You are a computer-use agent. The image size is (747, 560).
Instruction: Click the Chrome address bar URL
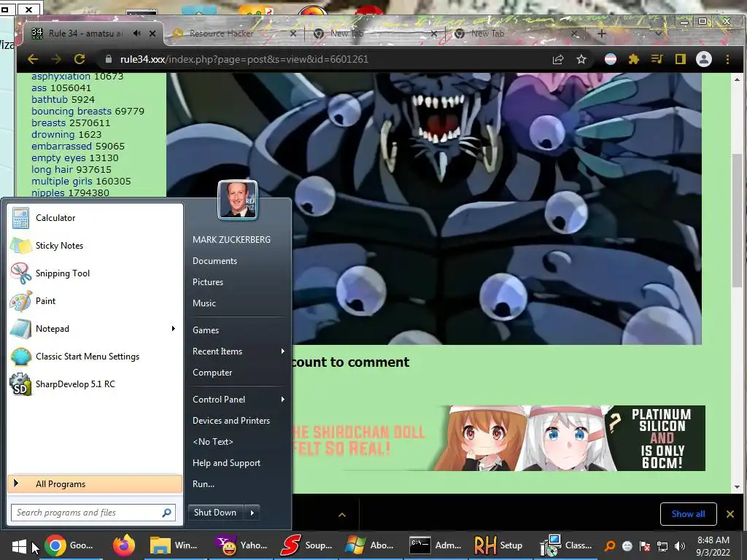244,59
